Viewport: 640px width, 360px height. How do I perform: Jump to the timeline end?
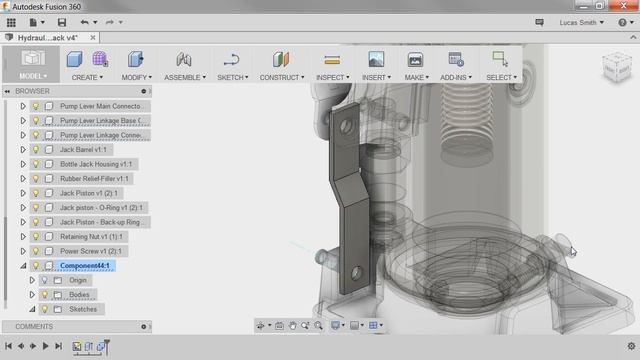click(58, 346)
